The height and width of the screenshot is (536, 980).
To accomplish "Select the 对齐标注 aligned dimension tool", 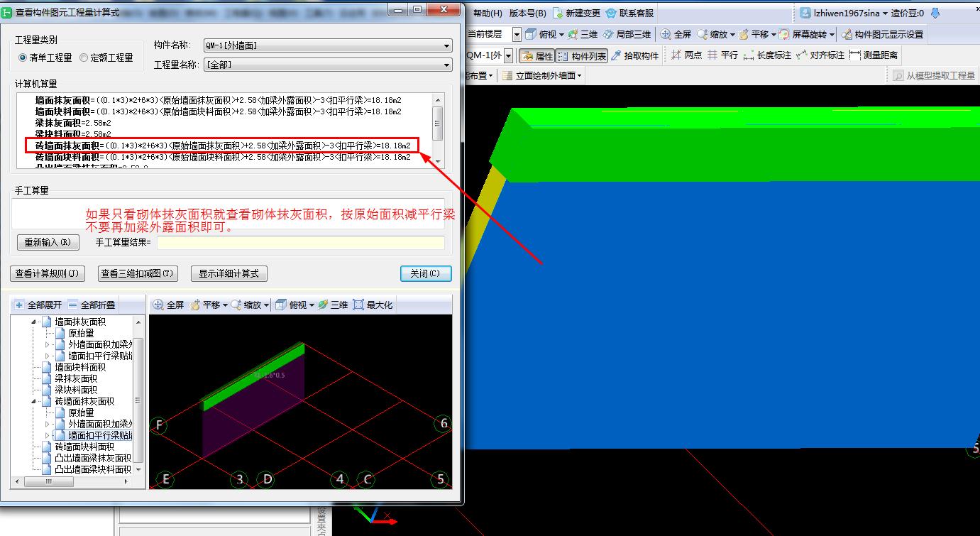I will (820, 55).
